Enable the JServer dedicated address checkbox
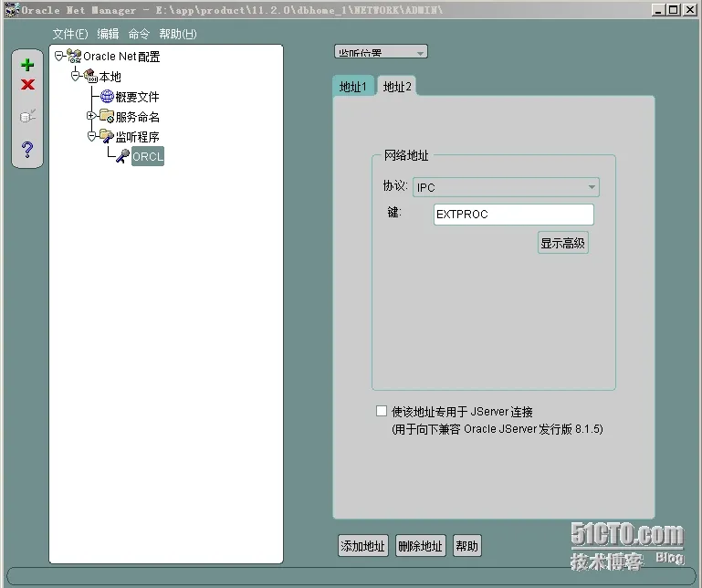The image size is (702, 588). 382,411
